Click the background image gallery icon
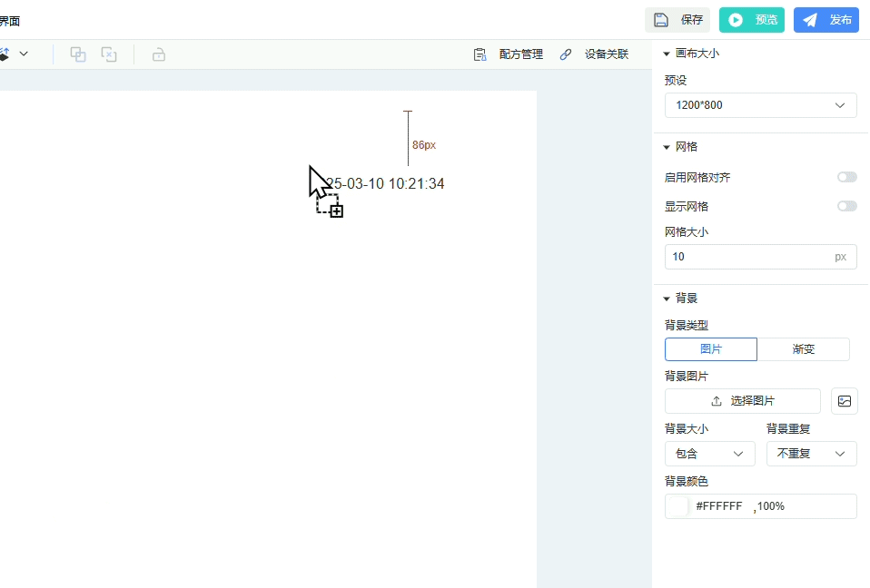Image resolution: width=870 pixels, height=588 pixels. click(845, 401)
